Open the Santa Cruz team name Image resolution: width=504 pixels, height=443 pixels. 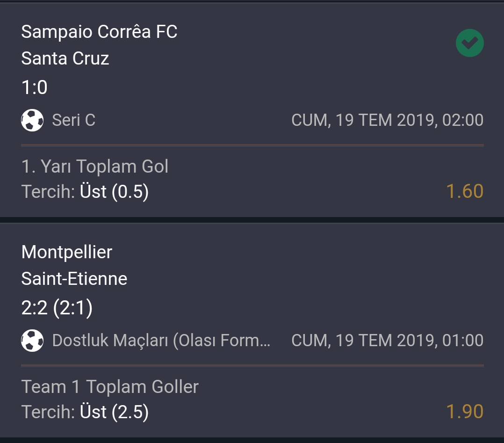tap(65, 58)
